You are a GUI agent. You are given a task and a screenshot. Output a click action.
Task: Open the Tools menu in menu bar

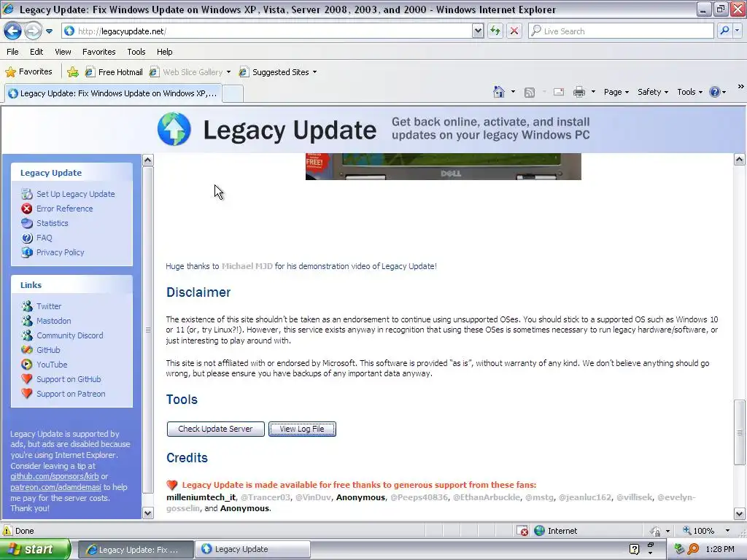pyautogui.click(x=136, y=52)
